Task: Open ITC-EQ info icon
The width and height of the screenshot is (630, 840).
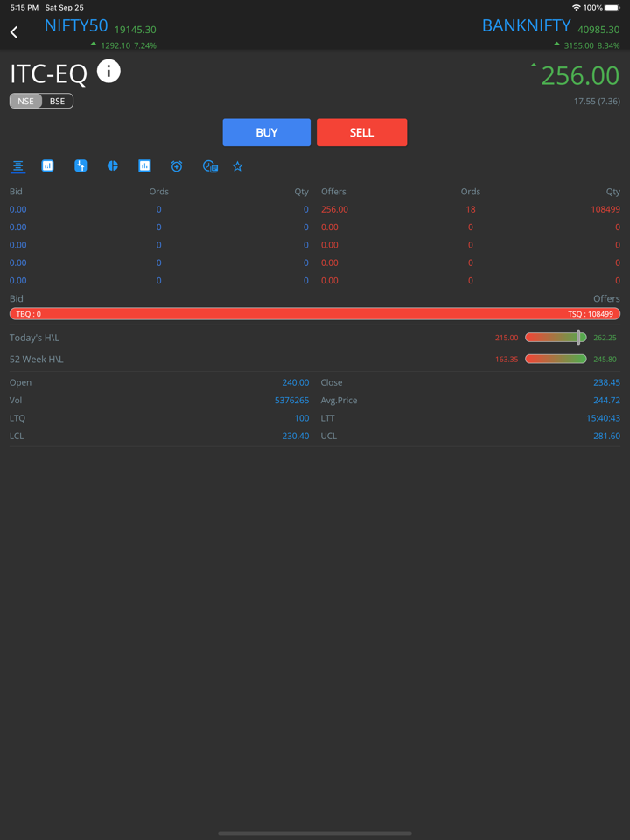Action: [108, 72]
